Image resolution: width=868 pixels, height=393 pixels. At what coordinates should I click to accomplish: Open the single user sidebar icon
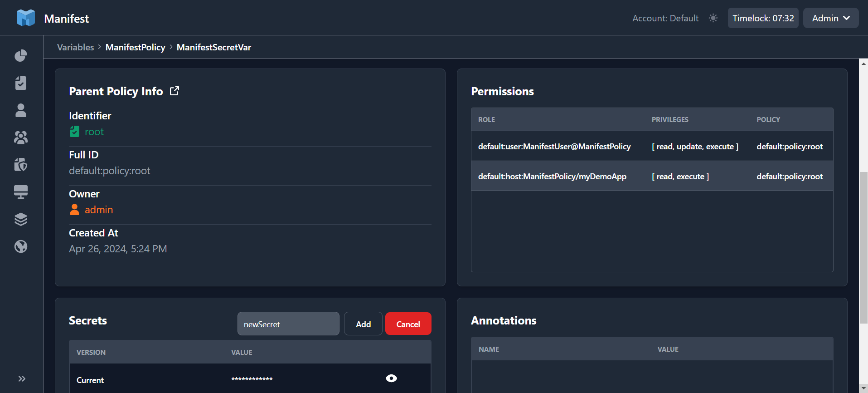click(21, 110)
